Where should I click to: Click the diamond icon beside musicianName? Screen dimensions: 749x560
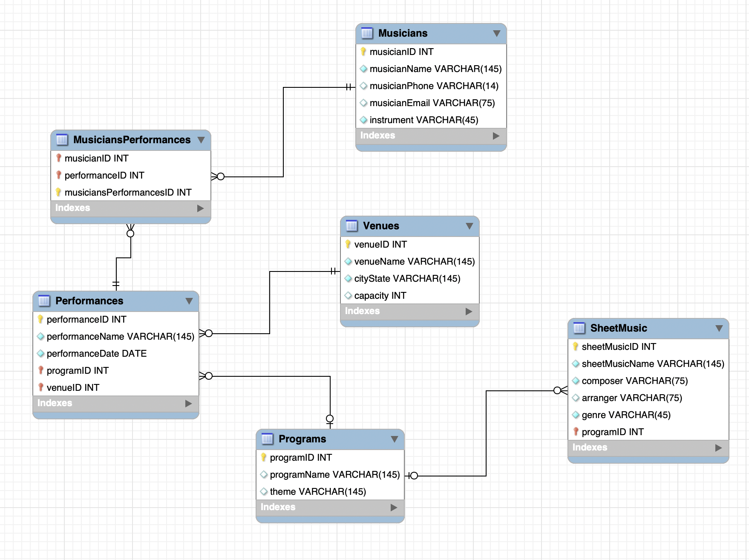tap(363, 69)
